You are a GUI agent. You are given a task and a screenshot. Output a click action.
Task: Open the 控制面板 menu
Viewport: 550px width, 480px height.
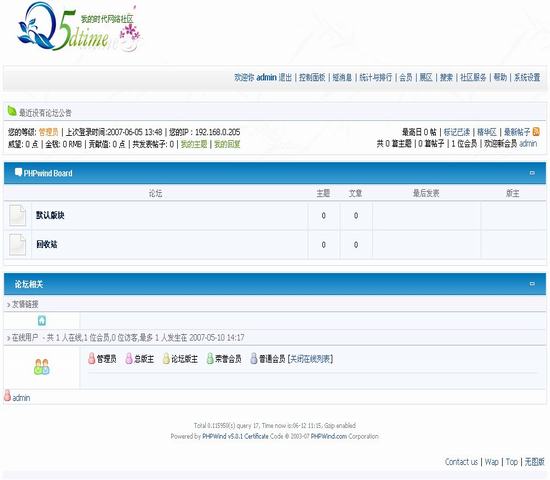click(312, 77)
